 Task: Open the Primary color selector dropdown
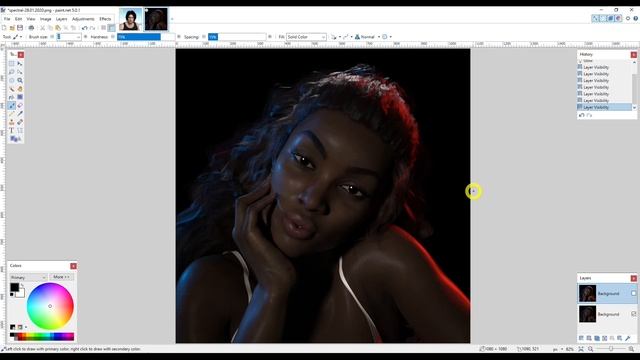(28, 277)
